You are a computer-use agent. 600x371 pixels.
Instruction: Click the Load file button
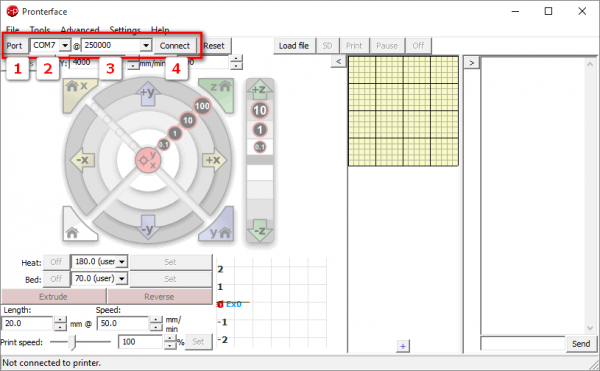click(x=293, y=46)
